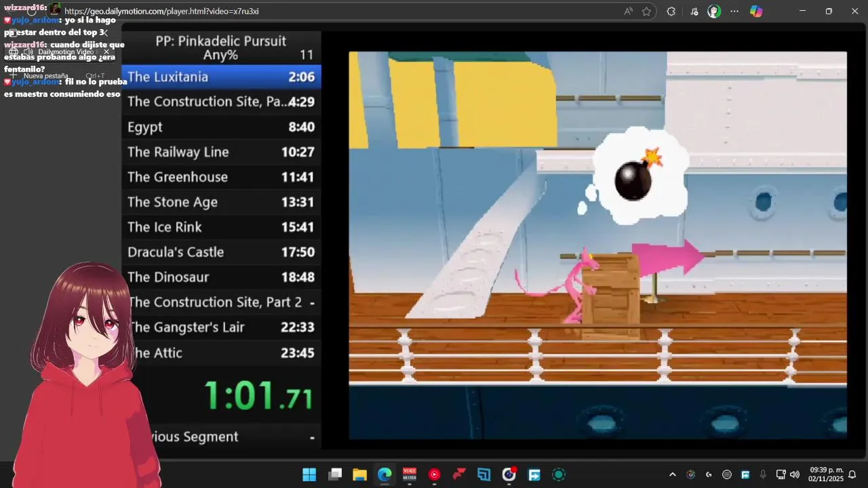Open VoiceMeeter from the taskbar
This screenshot has height=488, width=868.
point(410,474)
